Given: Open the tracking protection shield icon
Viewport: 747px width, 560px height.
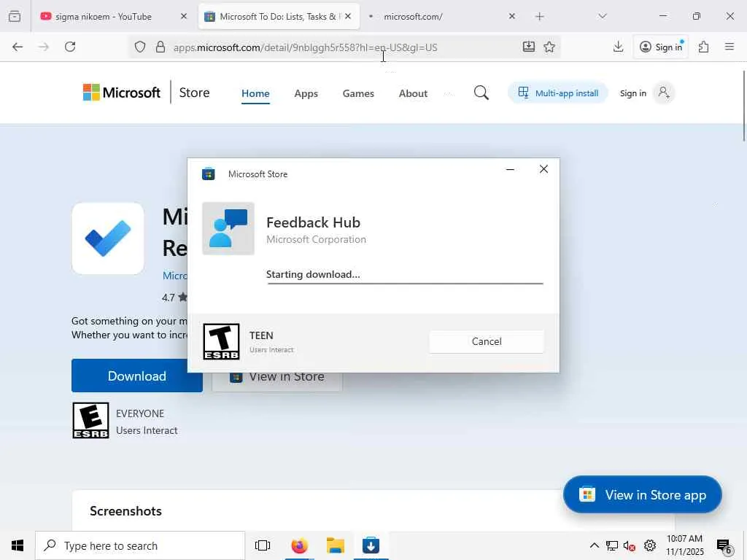Looking at the screenshot, I should (139, 47).
